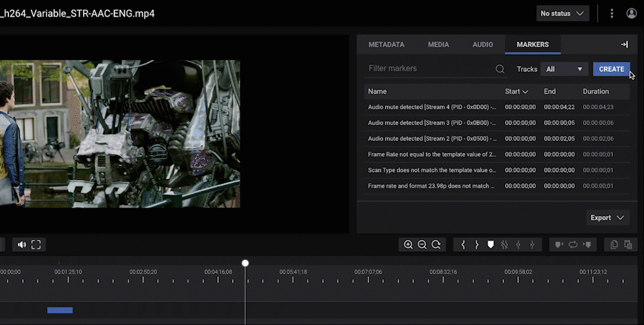Select the Audio mute detected Stream 2 marker

coord(497,139)
